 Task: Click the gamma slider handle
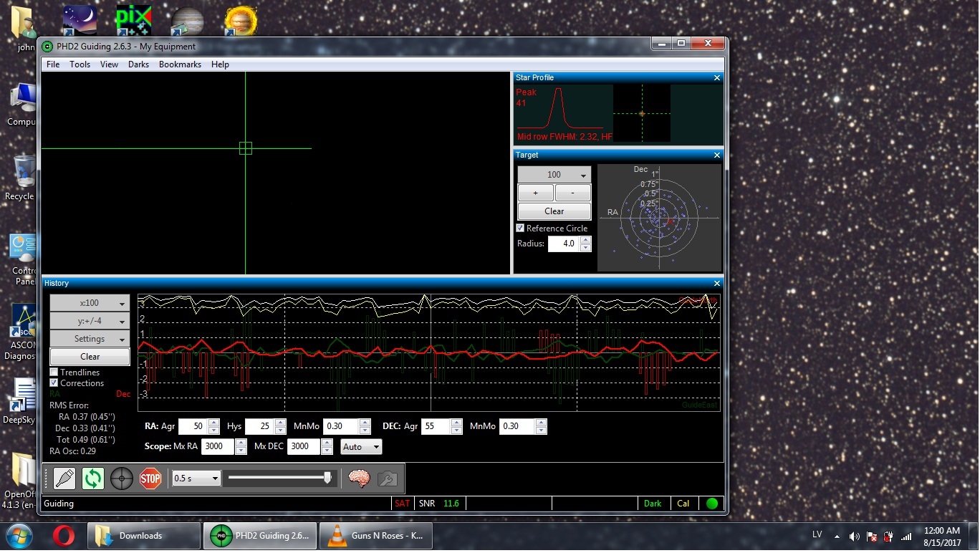pyautogui.click(x=327, y=478)
